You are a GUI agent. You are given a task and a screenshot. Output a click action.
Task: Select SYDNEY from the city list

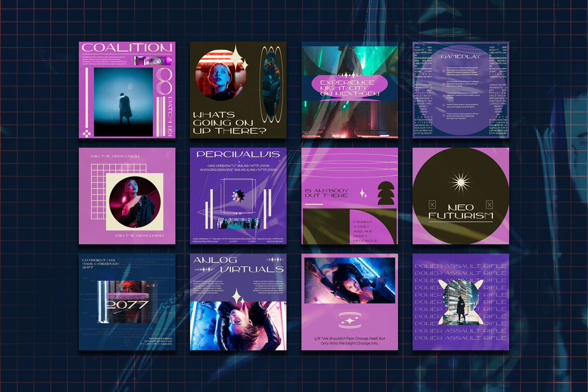[361, 227]
